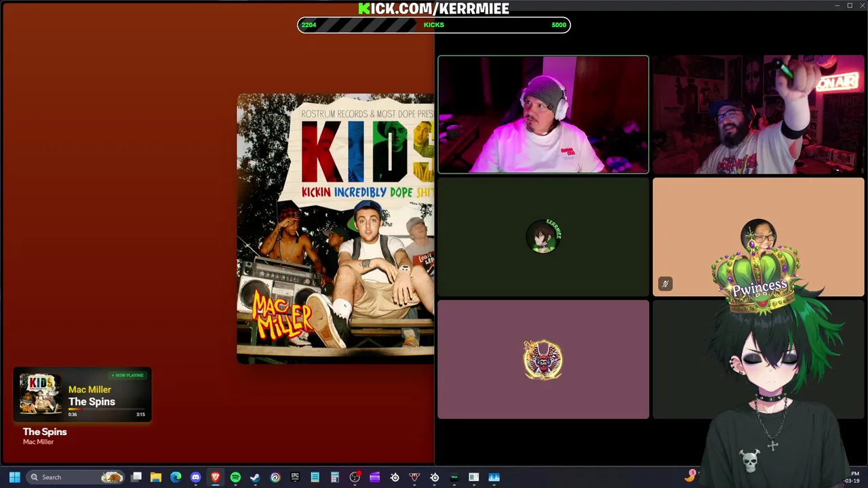868x488 pixels.
Task: Click the 'The Spins' title below the widget
Action: (x=45, y=432)
